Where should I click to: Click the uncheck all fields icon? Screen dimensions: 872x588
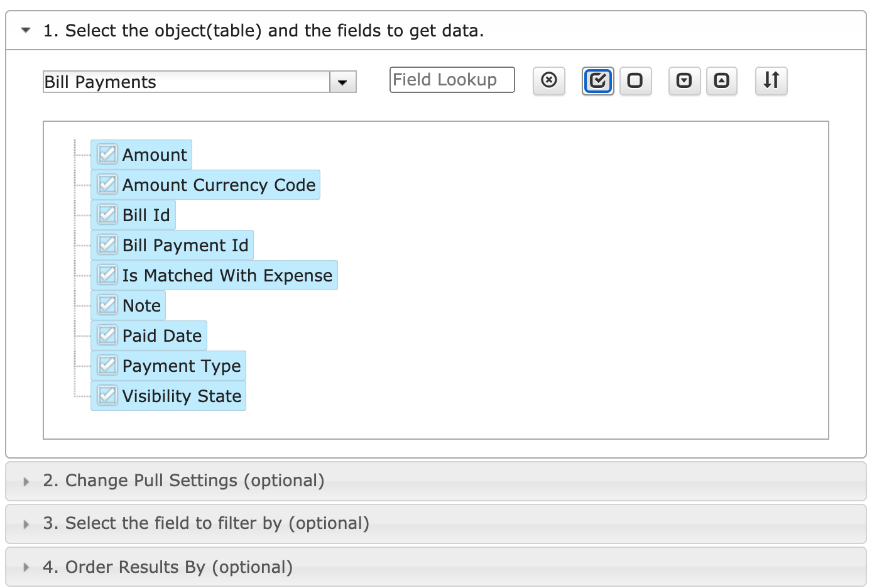[x=635, y=80]
